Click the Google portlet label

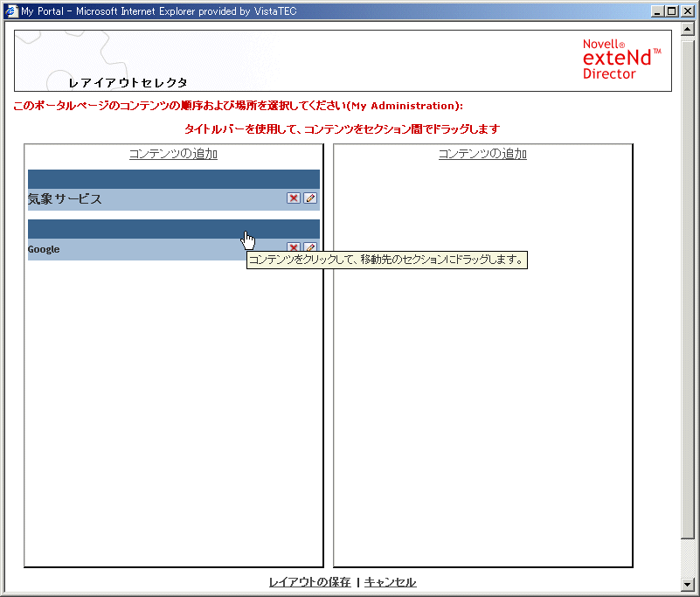coord(44,249)
